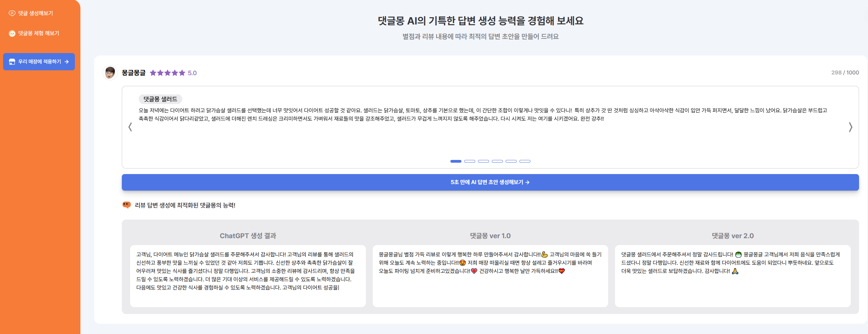Show the previous review with the left chevron
The height and width of the screenshot is (334, 868).
click(x=130, y=127)
